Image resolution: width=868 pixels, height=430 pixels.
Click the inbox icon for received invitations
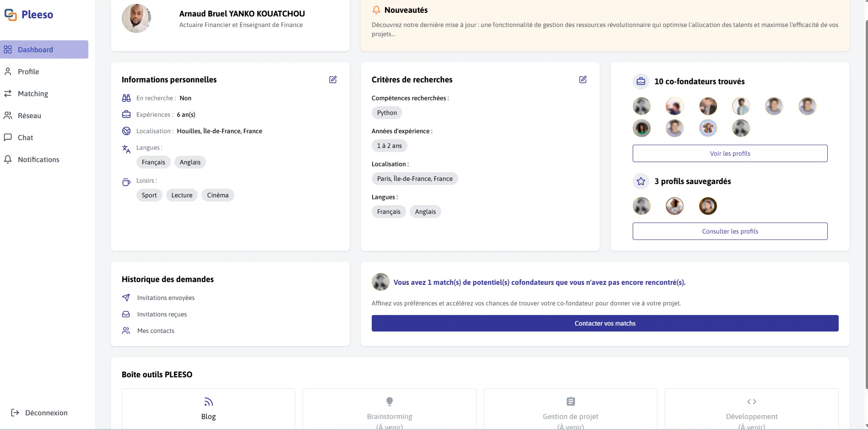coord(126,314)
